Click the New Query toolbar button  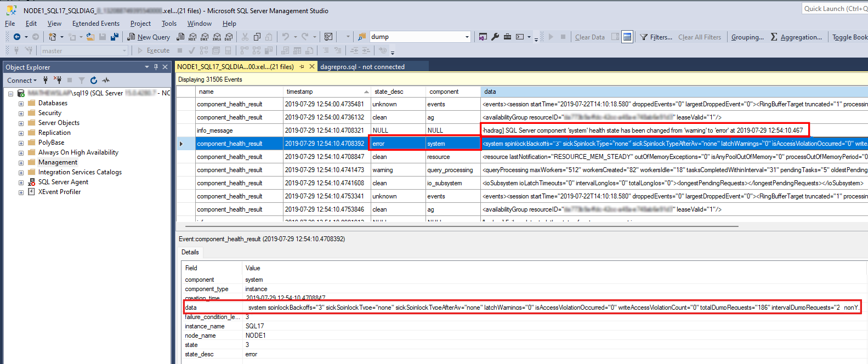tap(149, 37)
